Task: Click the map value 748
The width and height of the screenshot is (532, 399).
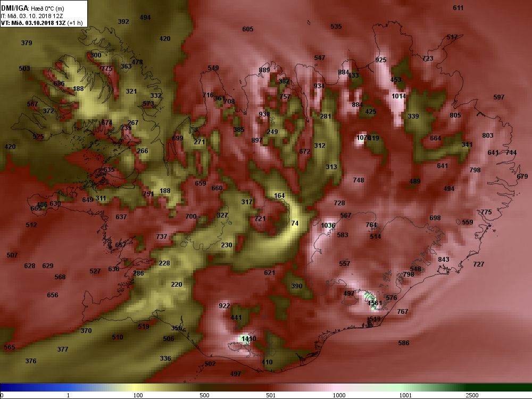Action: [358, 180]
